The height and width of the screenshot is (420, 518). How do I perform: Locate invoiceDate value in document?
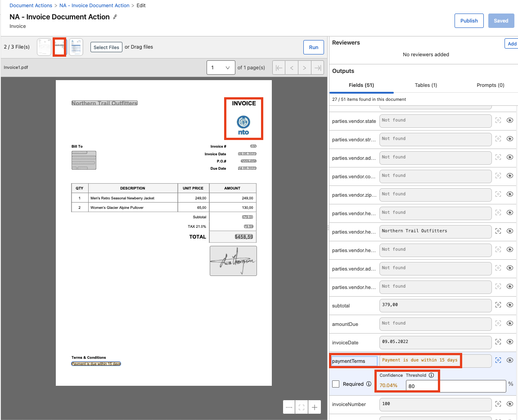pyautogui.click(x=498, y=342)
